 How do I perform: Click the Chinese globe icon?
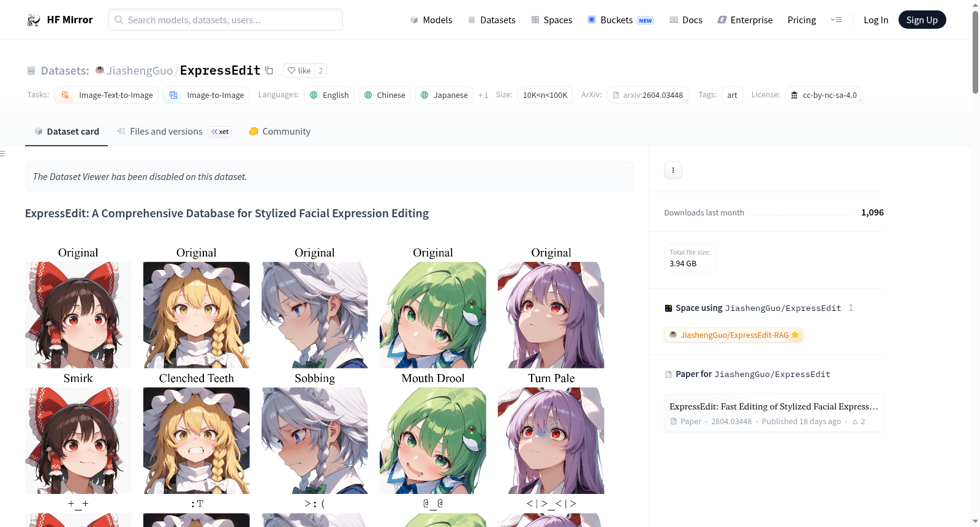pos(368,95)
